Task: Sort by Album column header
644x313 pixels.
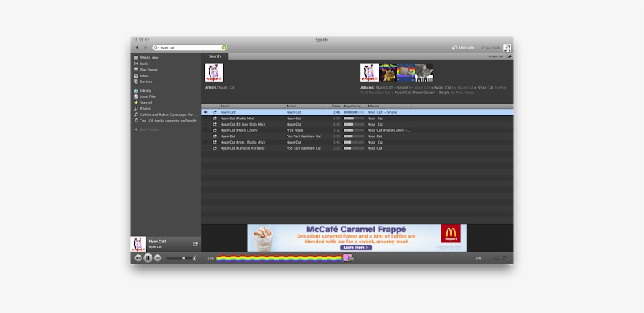Action: (x=389, y=106)
